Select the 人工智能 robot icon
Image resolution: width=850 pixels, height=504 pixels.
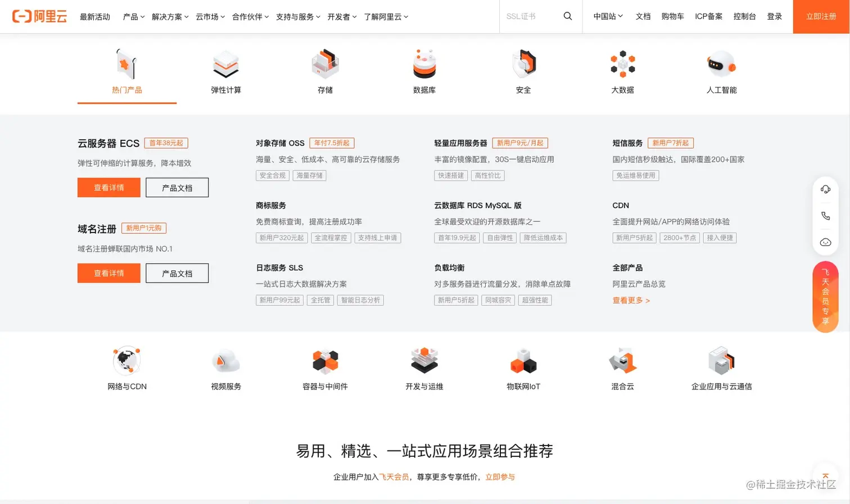[x=721, y=63]
